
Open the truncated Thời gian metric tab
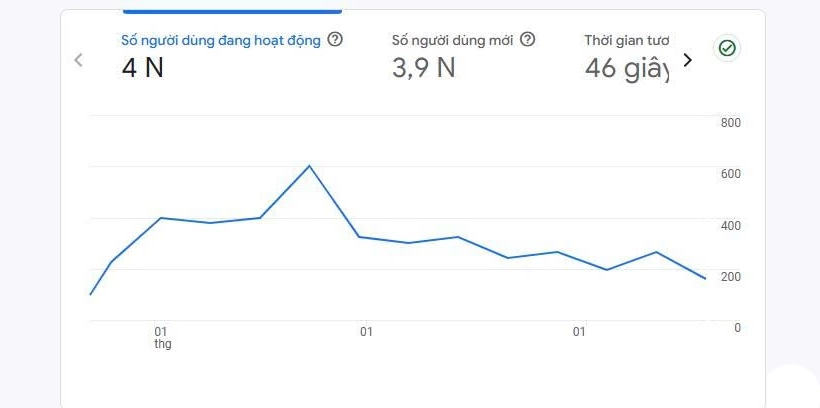tap(626, 41)
